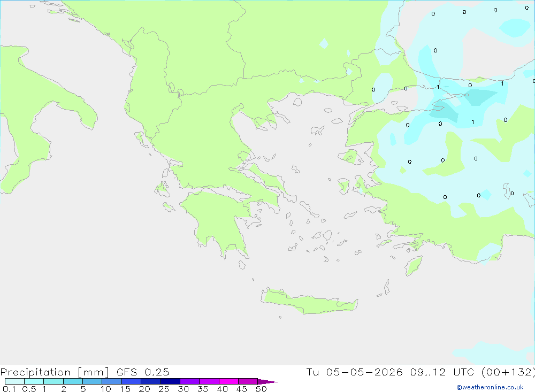Click the "20" legend scale label
The height and width of the screenshot is (392, 535).
tap(144, 389)
